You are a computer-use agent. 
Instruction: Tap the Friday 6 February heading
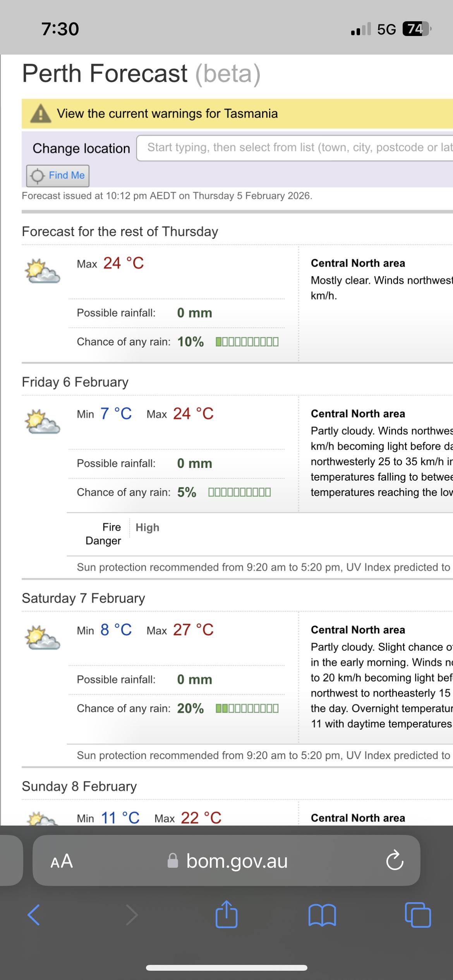75,382
